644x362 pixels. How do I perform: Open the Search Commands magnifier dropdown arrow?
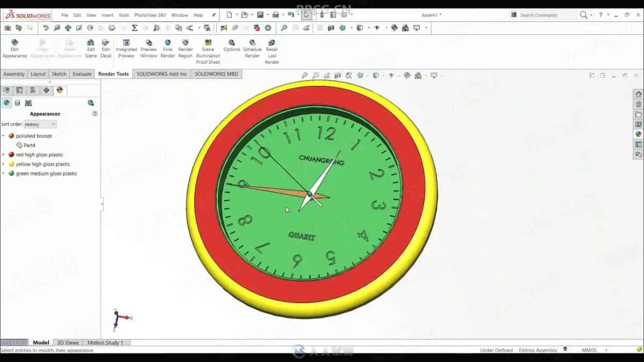point(590,15)
